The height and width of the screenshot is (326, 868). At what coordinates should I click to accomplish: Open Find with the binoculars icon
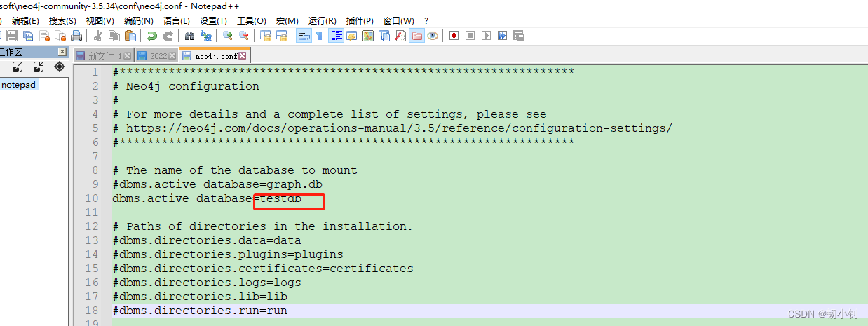coord(190,35)
